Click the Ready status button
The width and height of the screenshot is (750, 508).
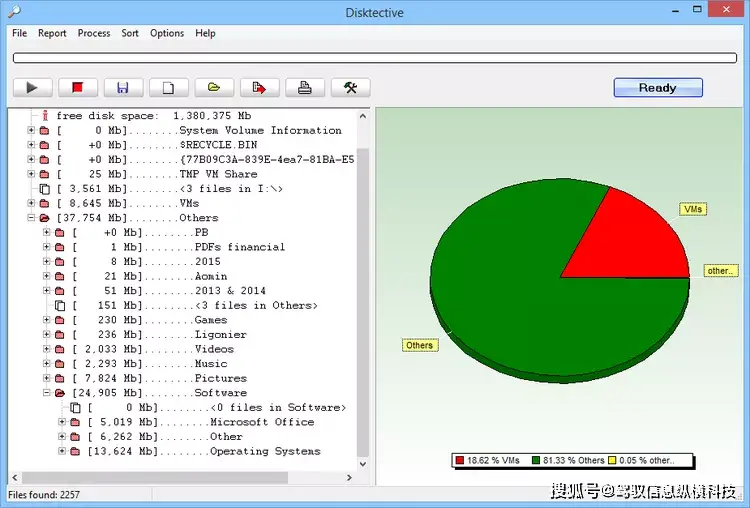657,88
